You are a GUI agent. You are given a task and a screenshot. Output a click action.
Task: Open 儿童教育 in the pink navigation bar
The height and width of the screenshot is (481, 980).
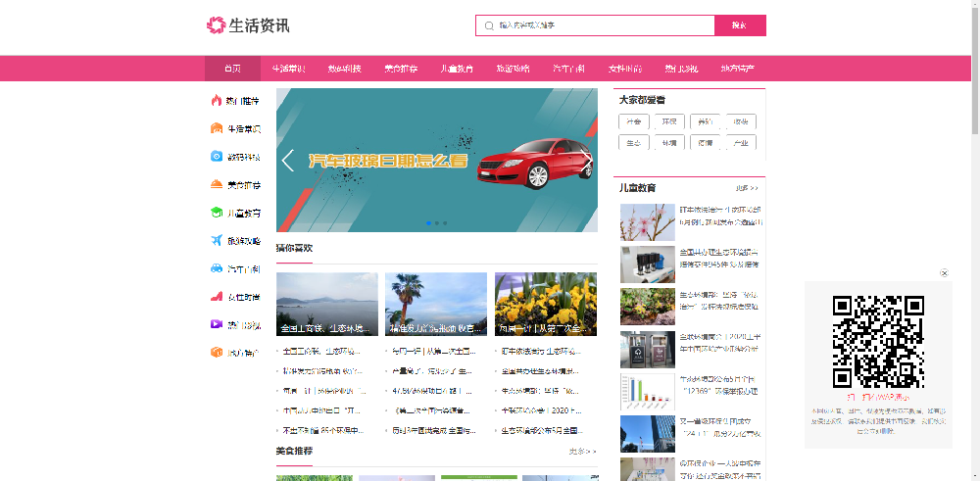pyautogui.click(x=457, y=69)
